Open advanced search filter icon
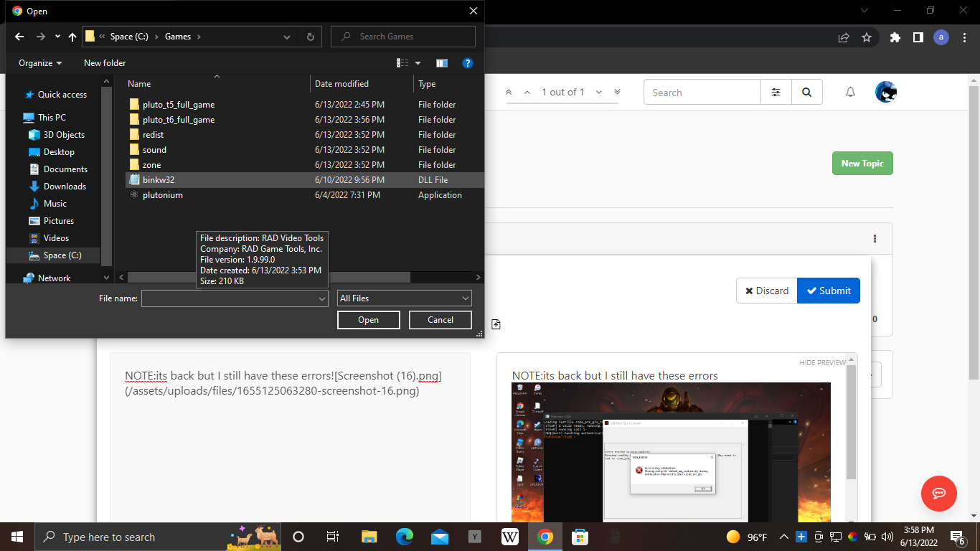 click(x=776, y=93)
